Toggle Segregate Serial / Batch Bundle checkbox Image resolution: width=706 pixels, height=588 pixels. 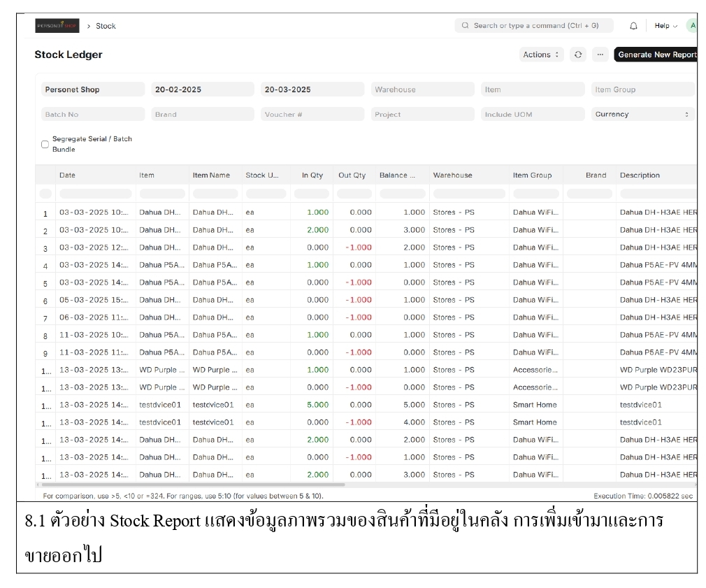(x=45, y=145)
